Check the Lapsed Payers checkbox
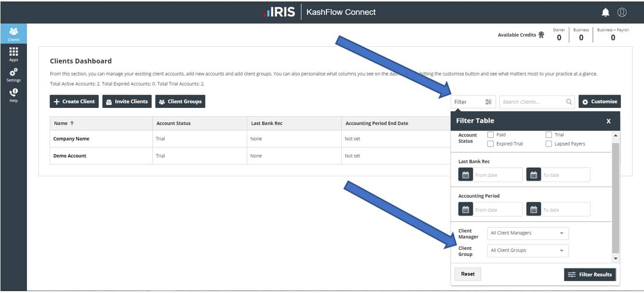The height and width of the screenshot is (293, 644). coord(549,144)
